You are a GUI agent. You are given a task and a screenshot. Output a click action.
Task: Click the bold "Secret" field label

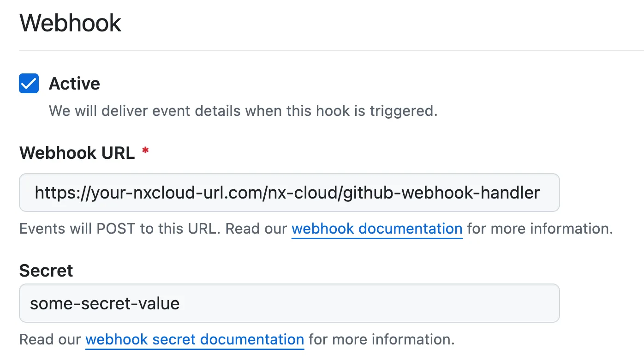[x=46, y=271]
